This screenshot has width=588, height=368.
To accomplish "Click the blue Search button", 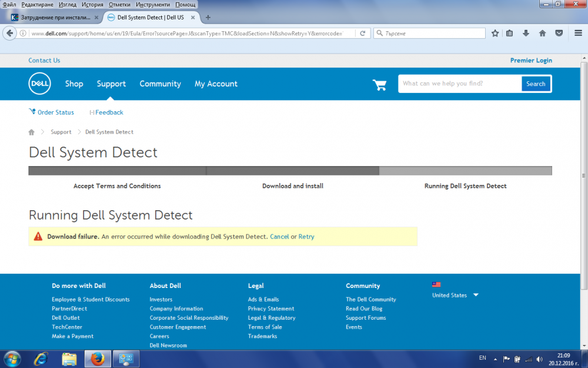I will [x=536, y=84].
